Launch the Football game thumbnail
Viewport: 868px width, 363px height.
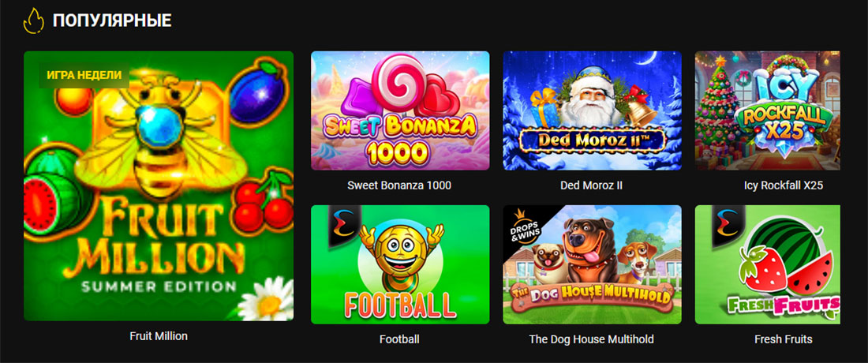[x=400, y=264]
